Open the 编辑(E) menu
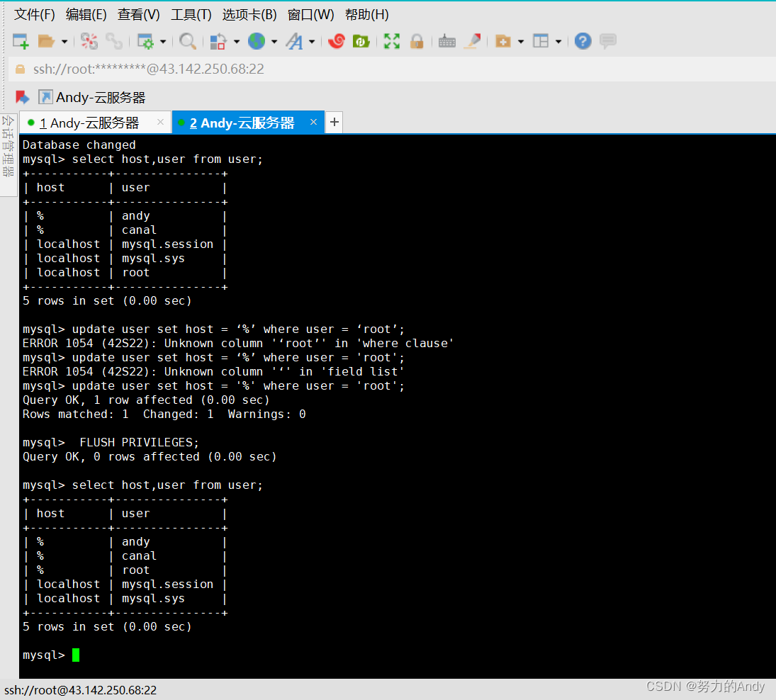 tap(86, 15)
